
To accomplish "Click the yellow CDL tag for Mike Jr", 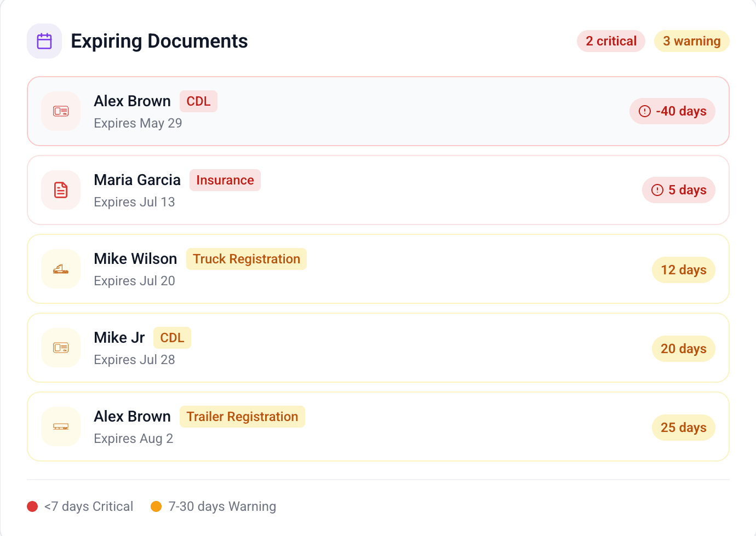I will [172, 338].
